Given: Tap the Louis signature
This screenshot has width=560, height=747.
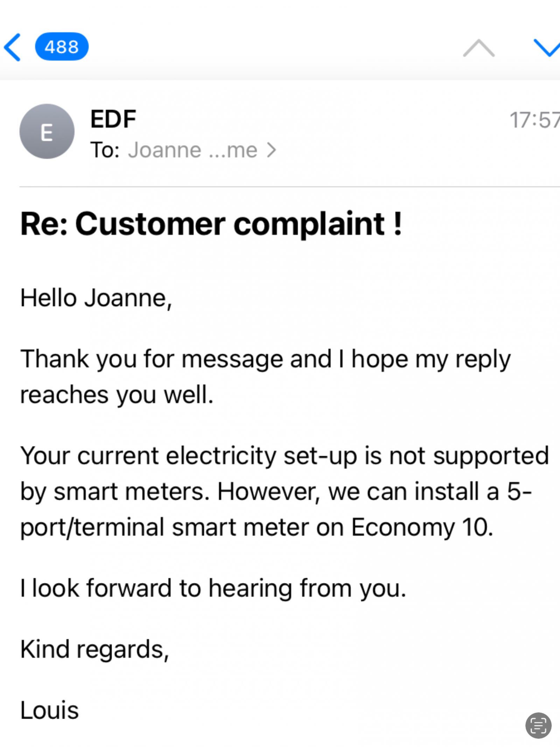Looking at the screenshot, I should pos(49,710).
